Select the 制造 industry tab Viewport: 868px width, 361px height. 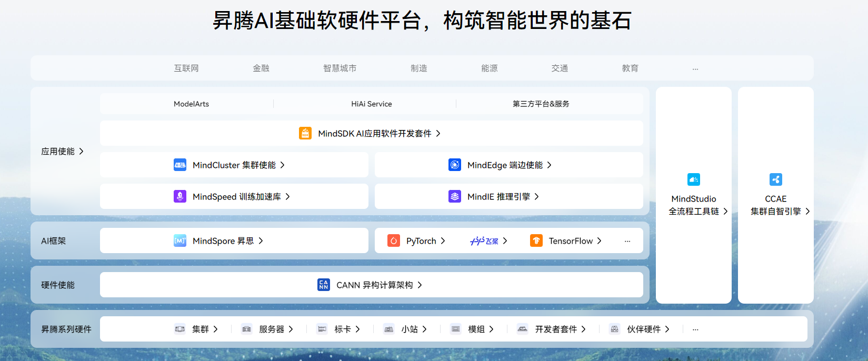pyautogui.click(x=419, y=68)
